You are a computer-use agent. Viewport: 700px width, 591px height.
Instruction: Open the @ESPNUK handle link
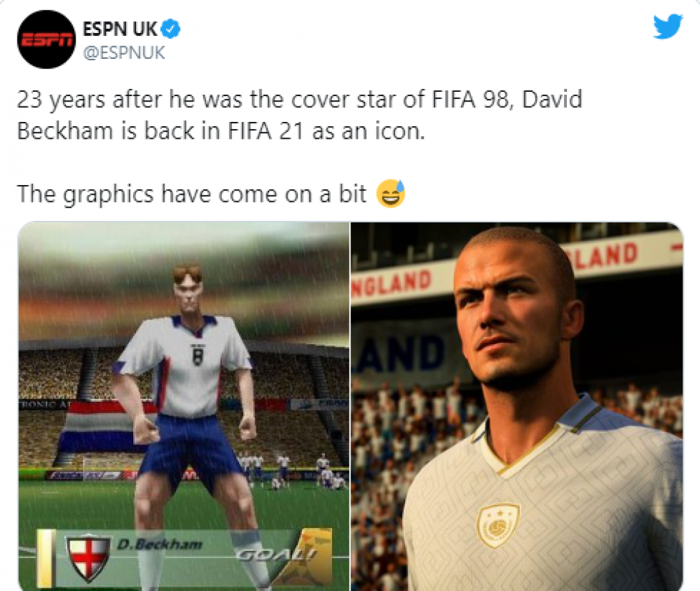pos(124,53)
